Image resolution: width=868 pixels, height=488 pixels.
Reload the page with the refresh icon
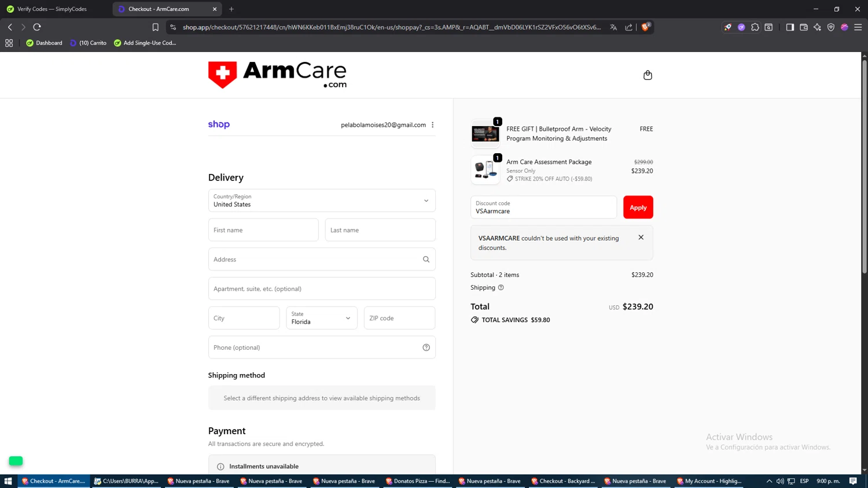37,27
